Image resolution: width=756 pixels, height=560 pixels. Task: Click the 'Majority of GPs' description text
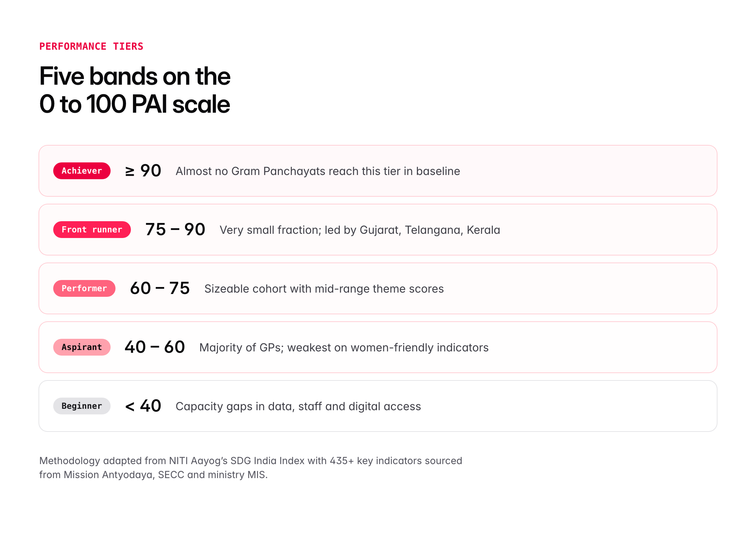pos(344,348)
